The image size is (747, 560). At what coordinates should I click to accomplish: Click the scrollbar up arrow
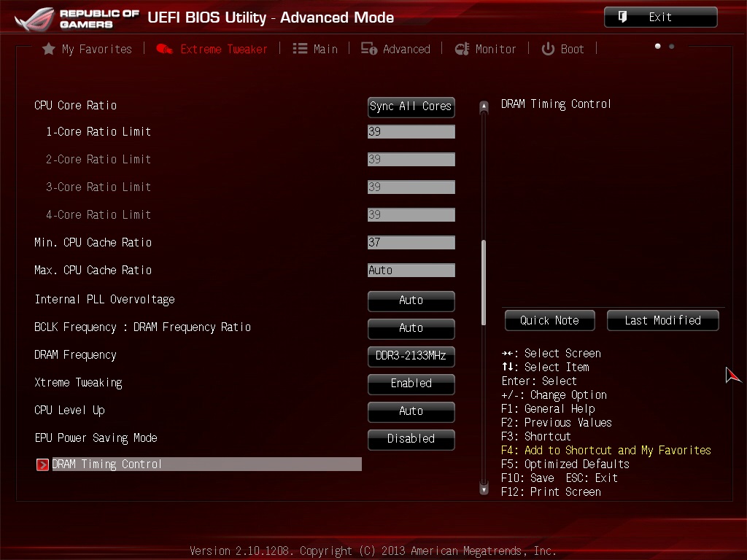pyautogui.click(x=484, y=106)
